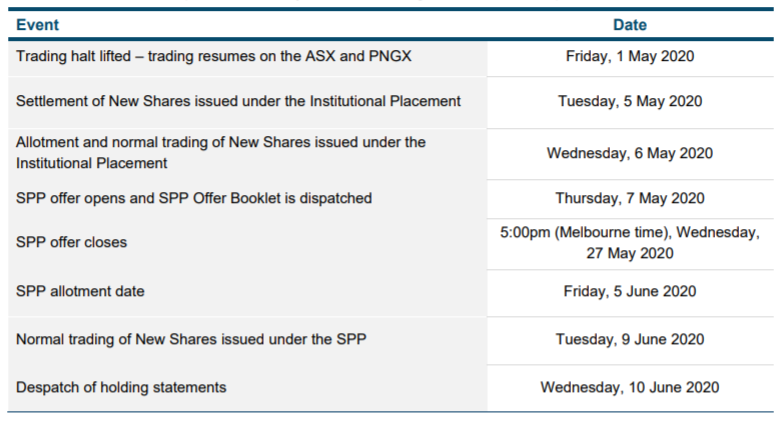This screenshot has width=783, height=421.
Task: Click the Tuesday, 5 May 2020 date
Action: [x=630, y=101]
